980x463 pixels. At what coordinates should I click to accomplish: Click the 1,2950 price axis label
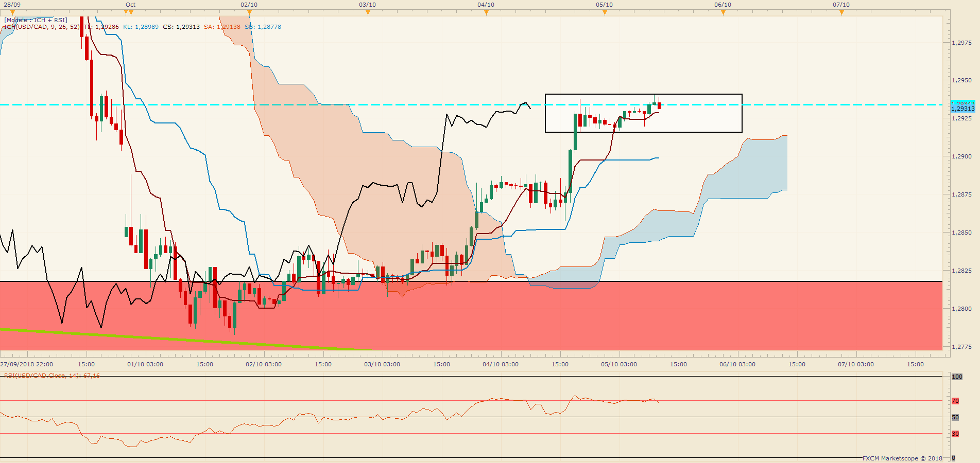coord(962,80)
